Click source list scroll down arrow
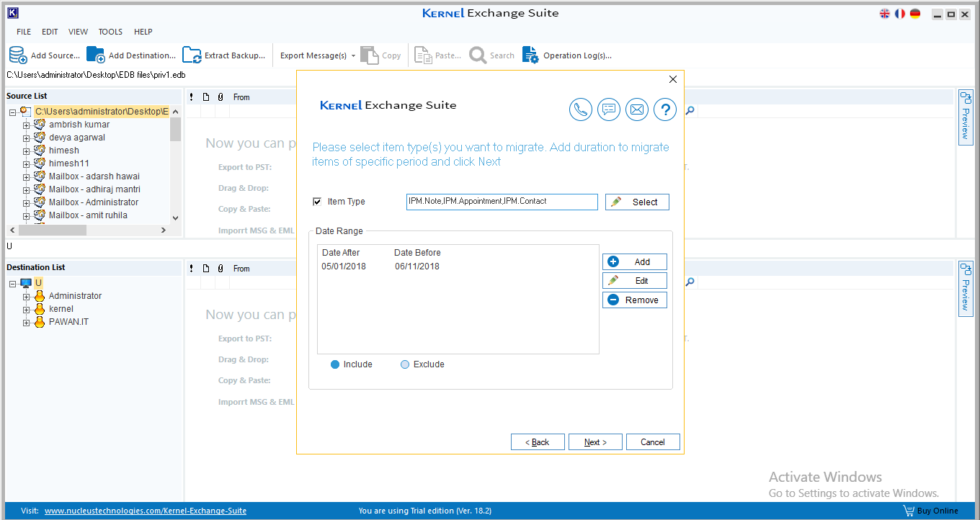 pyautogui.click(x=175, y=218)
